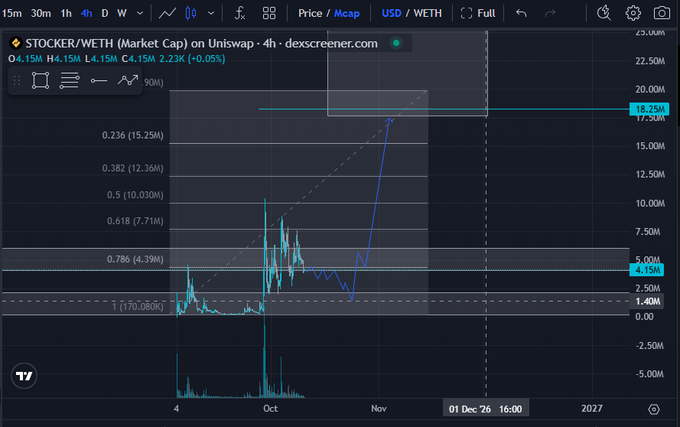Select the horizontal line drawing tool
This screenshot has width=680, height=427.
tap(99, 81)
